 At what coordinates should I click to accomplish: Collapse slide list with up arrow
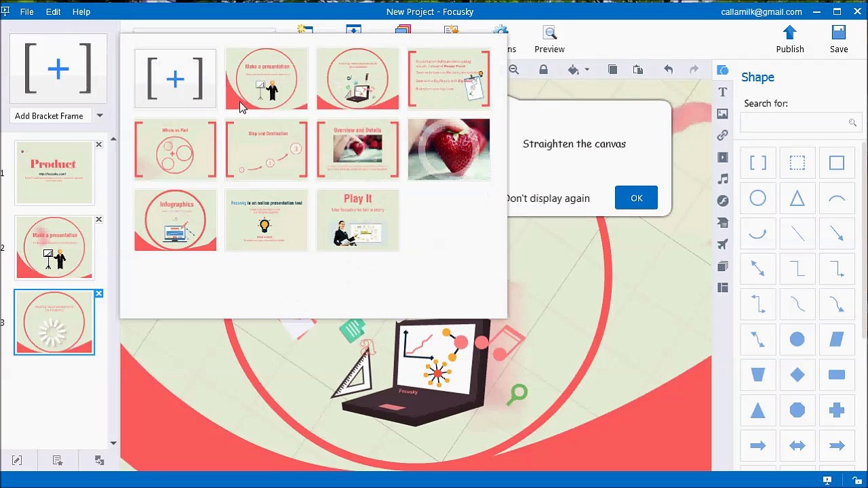click(113, 140)
